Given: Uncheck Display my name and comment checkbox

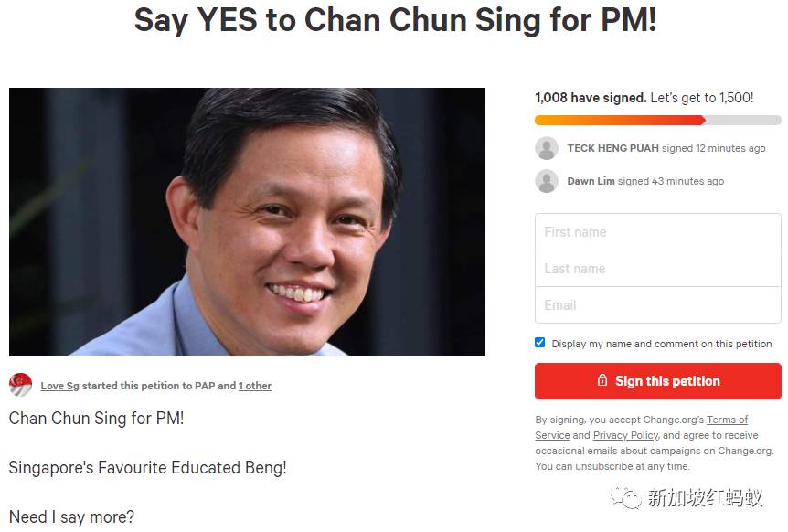Looking at the screenshot, I should point(540,343).
